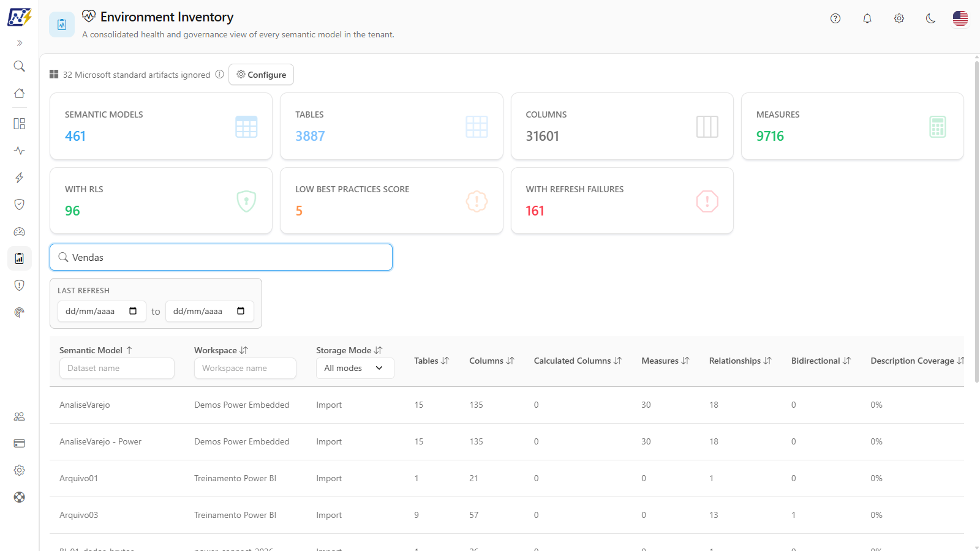Sort by Workspace column header
Screen dimensions: 980x551
[221, 350]
